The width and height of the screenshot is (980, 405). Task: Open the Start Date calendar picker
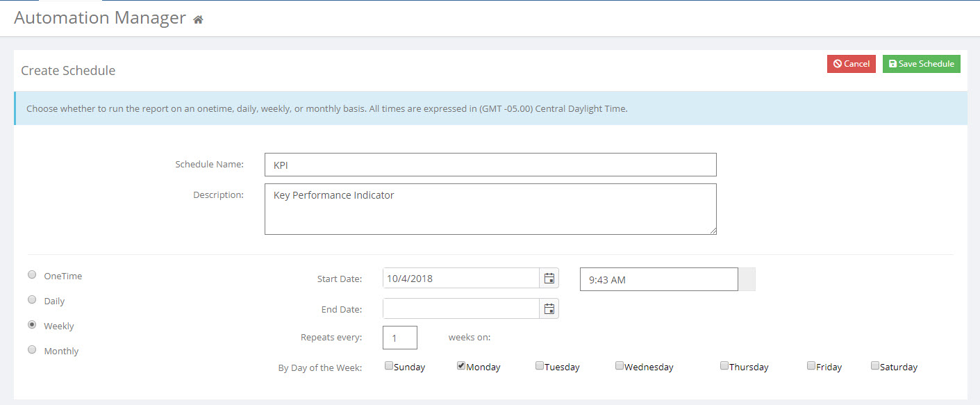(549, 279)
